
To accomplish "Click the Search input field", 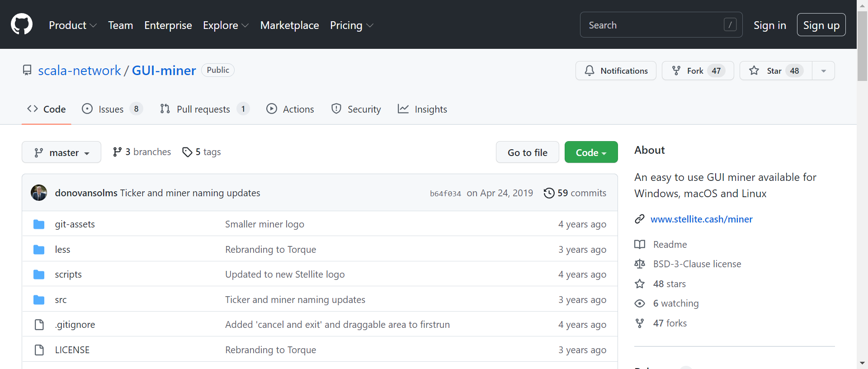I will 656,25.
